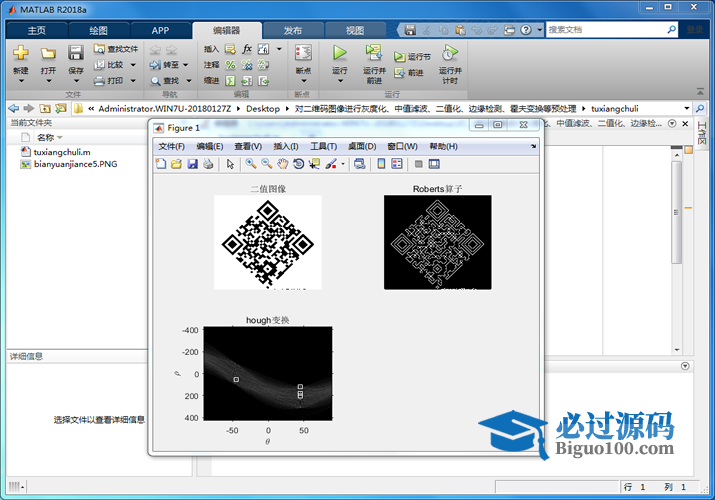Screen dimensions: 715x500
Task: Click the browse for folder icon
Action: click(x=60, y=108)
